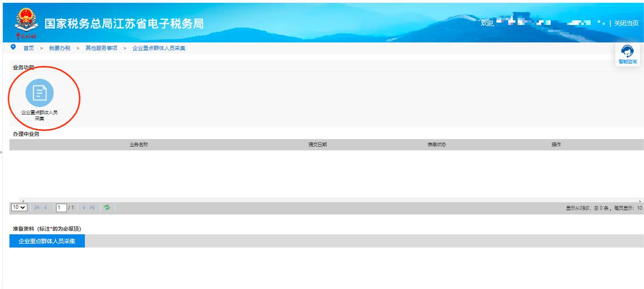
Task: Click the 关闭当页 link
Action: click(x=626, y=24)
